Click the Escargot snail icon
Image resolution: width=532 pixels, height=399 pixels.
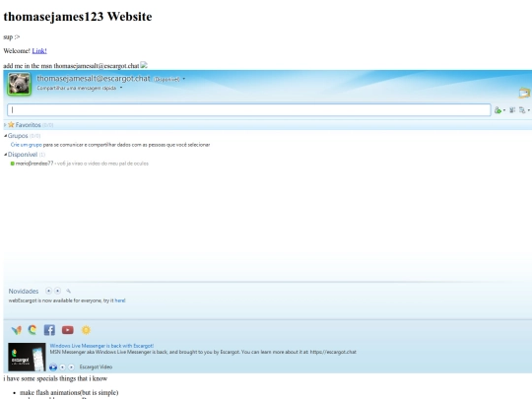click(x=33, y=329)
